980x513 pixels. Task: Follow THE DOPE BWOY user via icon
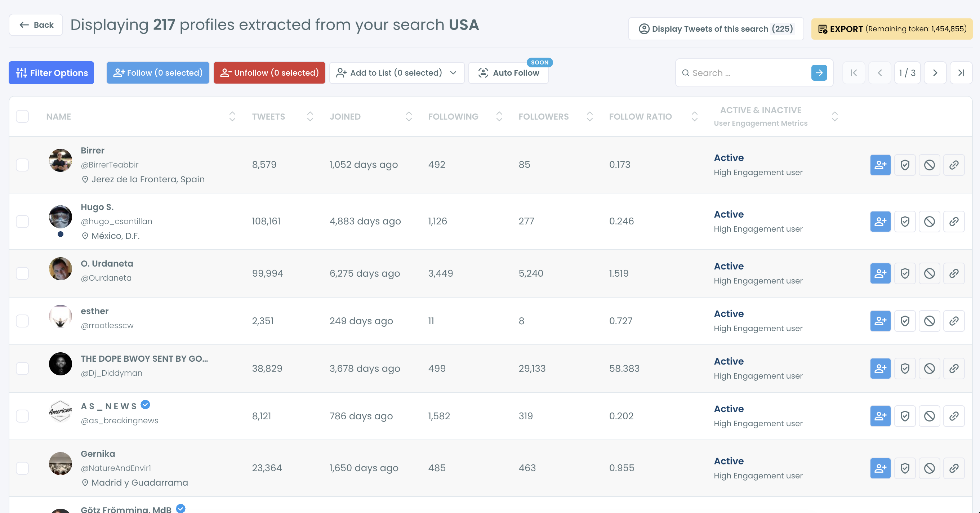pos(880,368)
